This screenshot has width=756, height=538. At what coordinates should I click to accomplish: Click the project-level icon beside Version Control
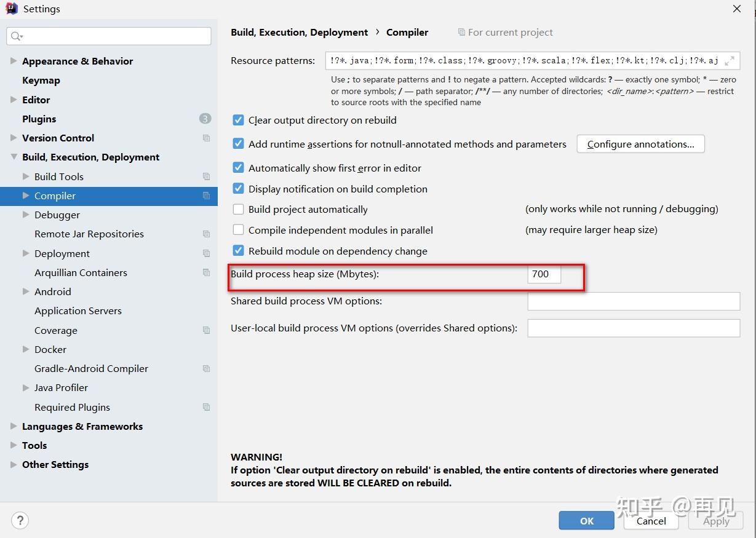[206, 138]
